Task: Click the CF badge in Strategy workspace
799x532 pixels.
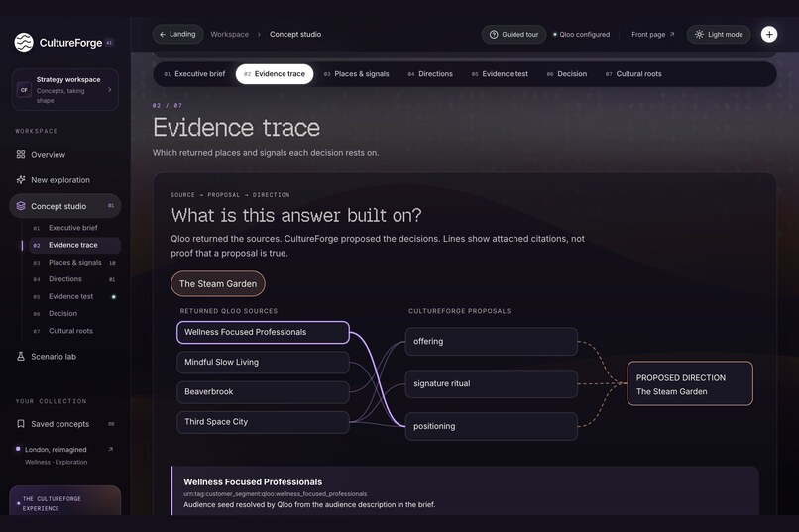Action: click(x=24, y=90)
